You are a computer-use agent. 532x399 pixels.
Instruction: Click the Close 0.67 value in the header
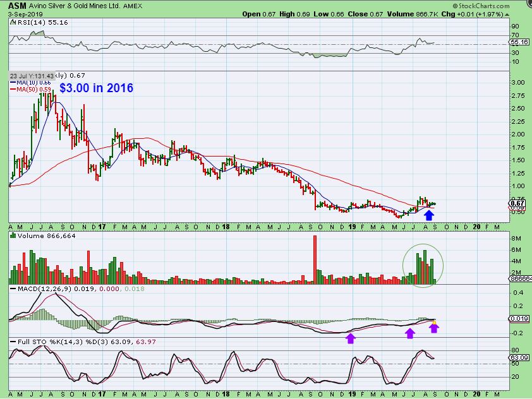[x=365, y=15]
